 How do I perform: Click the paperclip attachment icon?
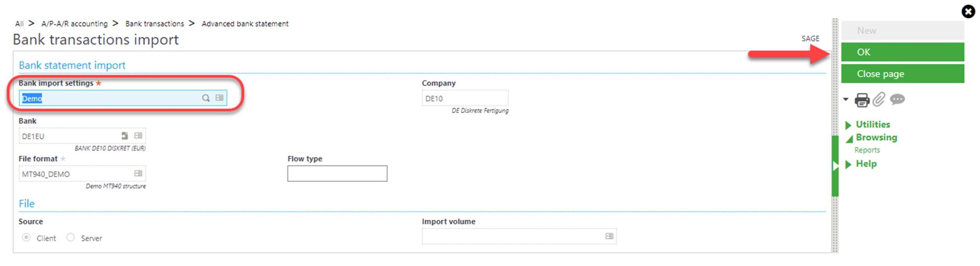(x=879, y=100)
